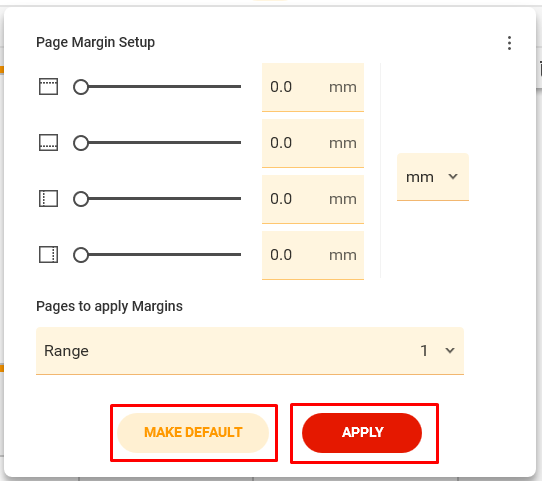Image resolution: width=542 pixels, height=481 pixels.
Task: Click the APPLY button
Action: [x=362, y=433]
